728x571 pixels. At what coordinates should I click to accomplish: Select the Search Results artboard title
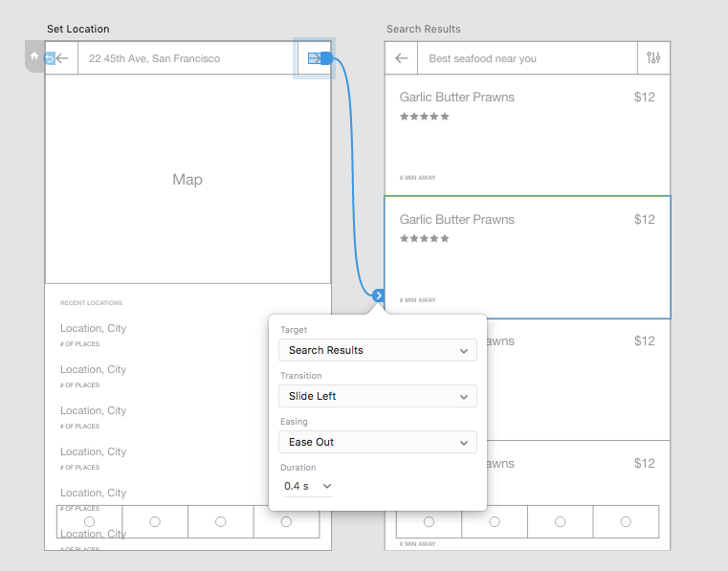pos(424,29)
